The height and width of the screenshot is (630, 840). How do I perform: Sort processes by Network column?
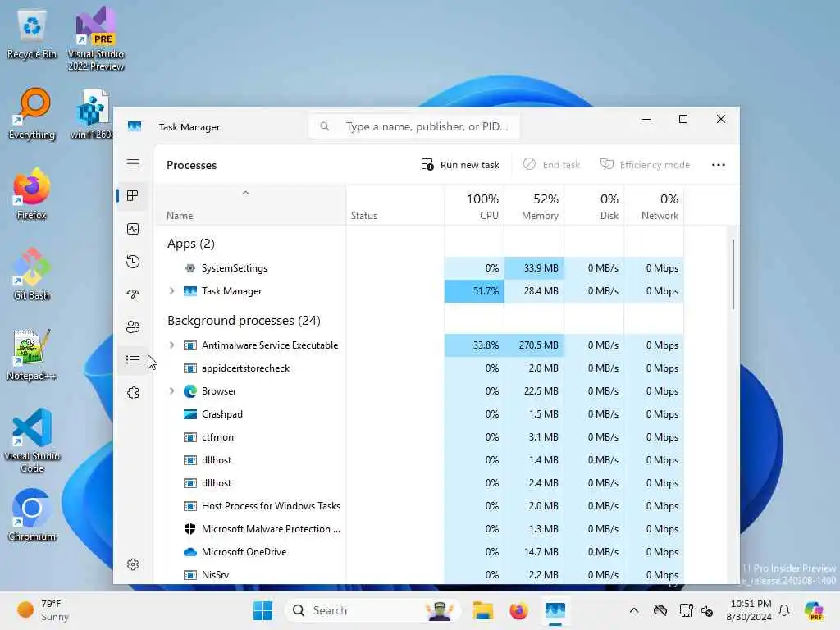tap(654, 206)
